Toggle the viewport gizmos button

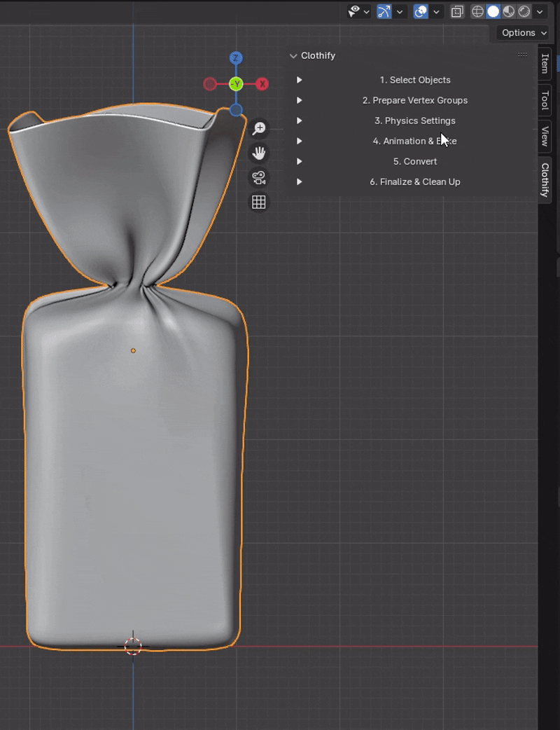tap(384, 12)
